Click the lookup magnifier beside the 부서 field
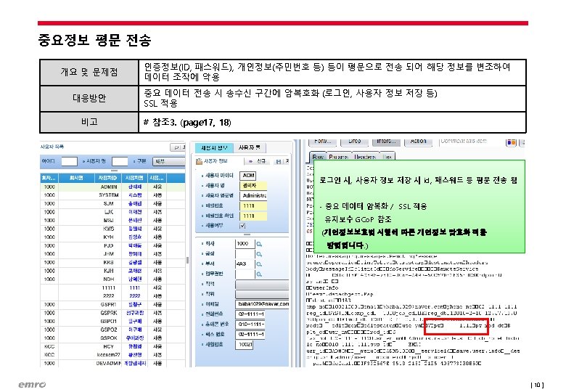 259,264
